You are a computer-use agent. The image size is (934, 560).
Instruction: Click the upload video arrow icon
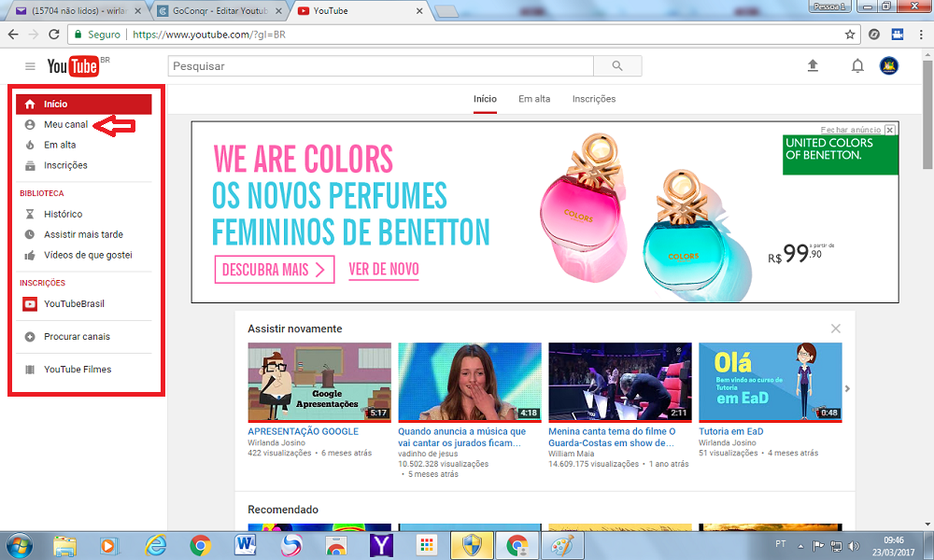(x=813, y=65)
